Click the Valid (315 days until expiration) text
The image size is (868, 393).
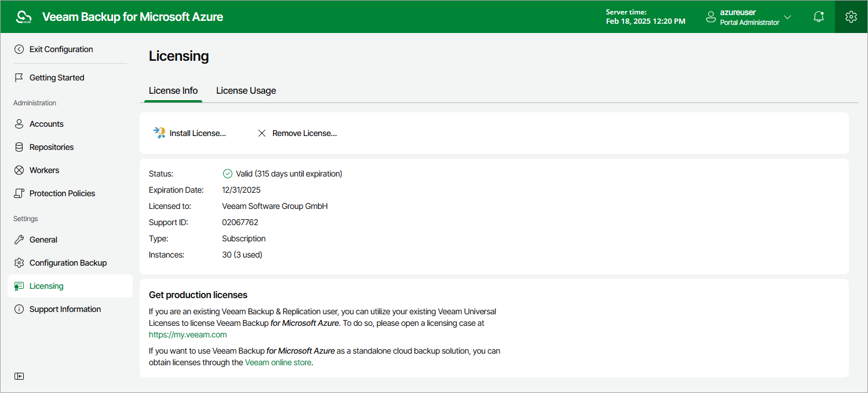pos(289,174)
